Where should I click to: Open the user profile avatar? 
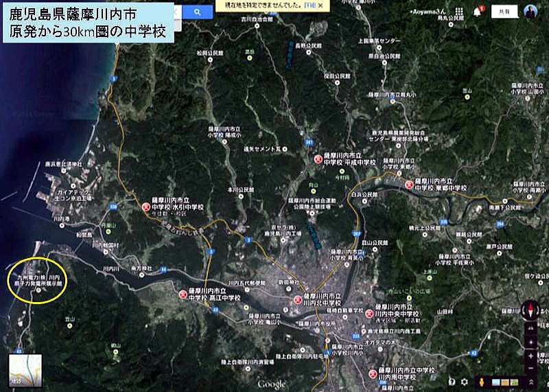[530, 12]
